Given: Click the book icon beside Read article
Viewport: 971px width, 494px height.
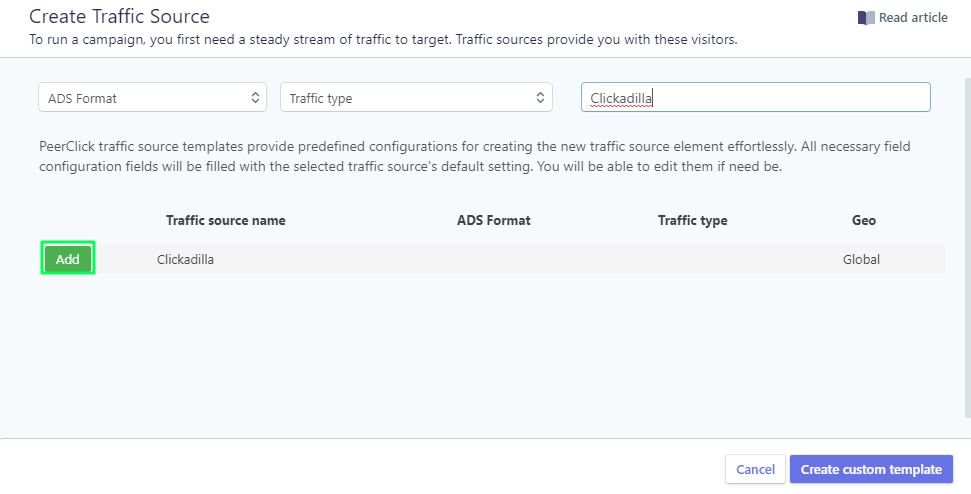Looking at the screenshot, I should pyautogui.click(x=866, y=18).
